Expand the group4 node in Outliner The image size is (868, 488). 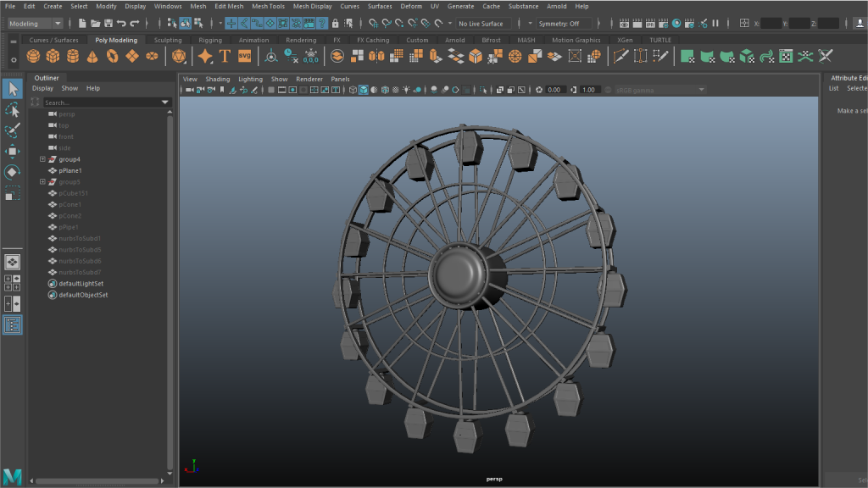pyautogui.click(x=42, y=159)
